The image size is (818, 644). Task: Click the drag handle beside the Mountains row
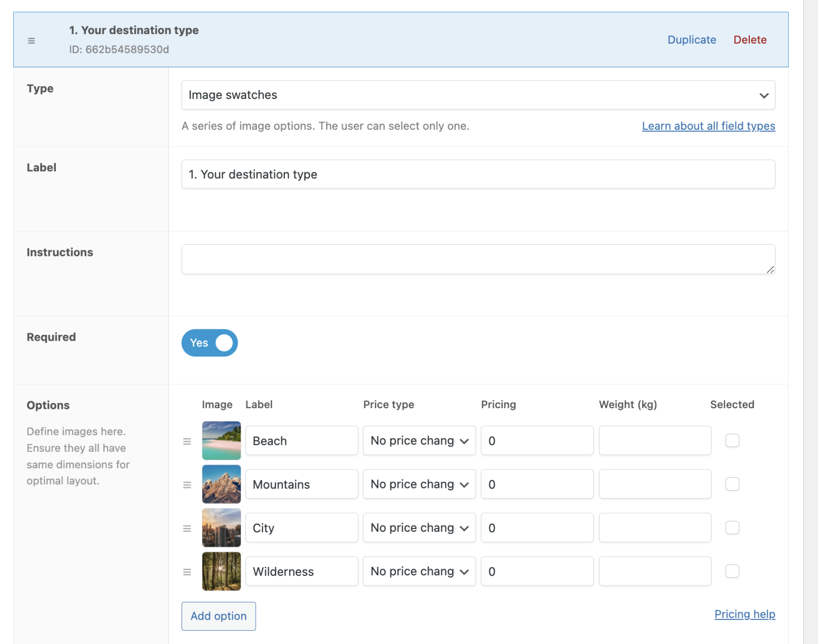point(187,484)
